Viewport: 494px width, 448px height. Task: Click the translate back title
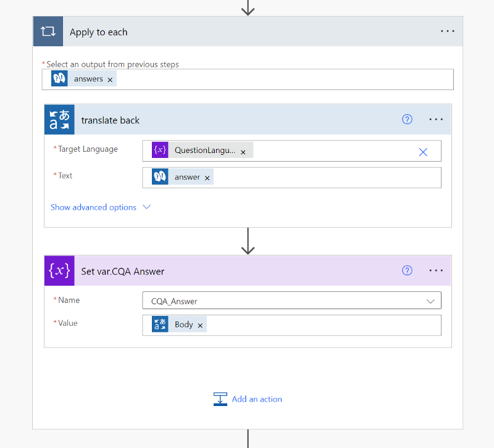(x=111, y=120)
